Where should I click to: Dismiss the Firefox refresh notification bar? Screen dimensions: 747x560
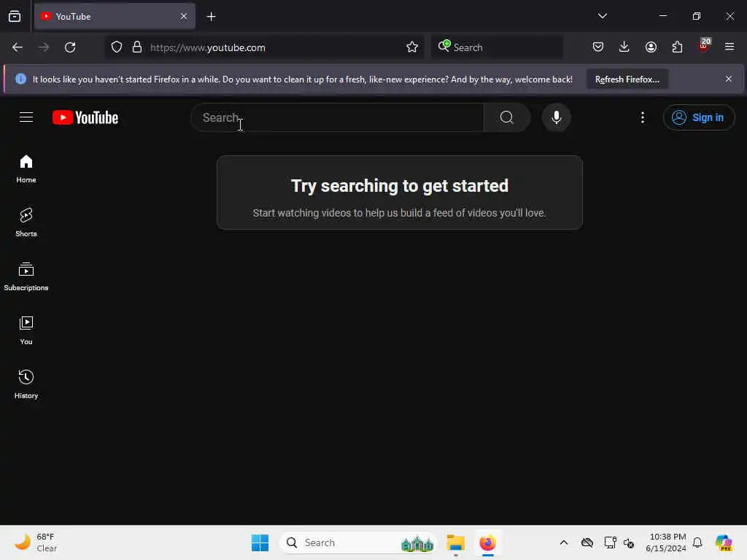(729, 79)
